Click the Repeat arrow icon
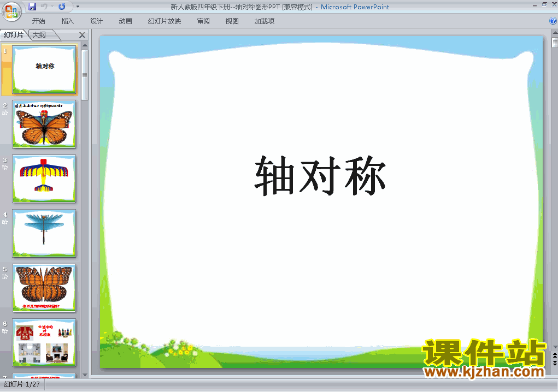The image size is (558, 392). pos(62,7)
